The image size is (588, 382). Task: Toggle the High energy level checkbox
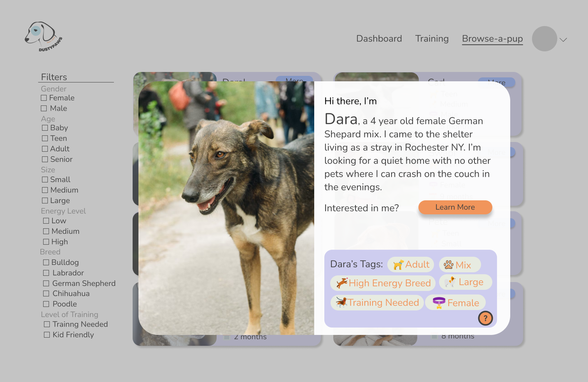click(46, 242)
